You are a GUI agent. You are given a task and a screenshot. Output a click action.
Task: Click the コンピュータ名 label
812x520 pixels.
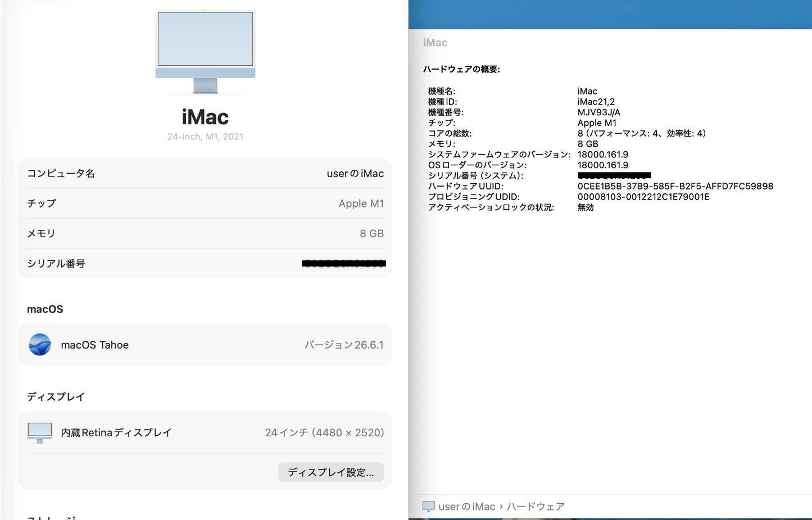[61, 174]
